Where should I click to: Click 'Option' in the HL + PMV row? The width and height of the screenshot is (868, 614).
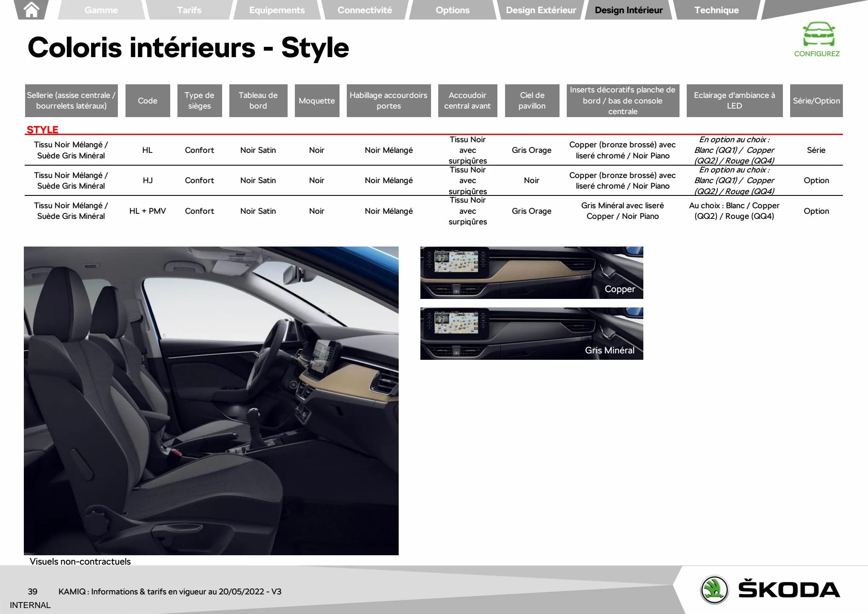tap(816, 211)
